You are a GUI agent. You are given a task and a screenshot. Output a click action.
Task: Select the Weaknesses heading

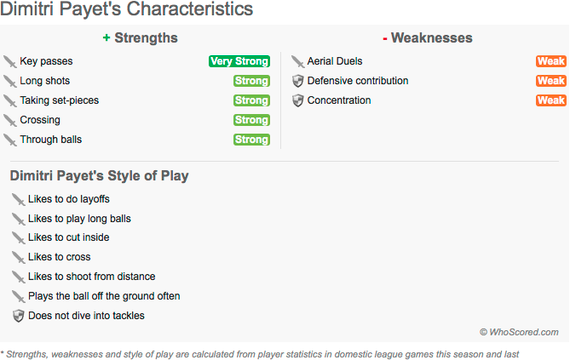[x=428, y=38]
